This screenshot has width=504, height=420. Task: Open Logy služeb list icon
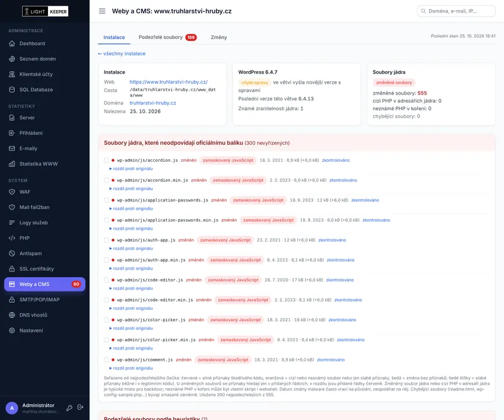coord(12,223)
